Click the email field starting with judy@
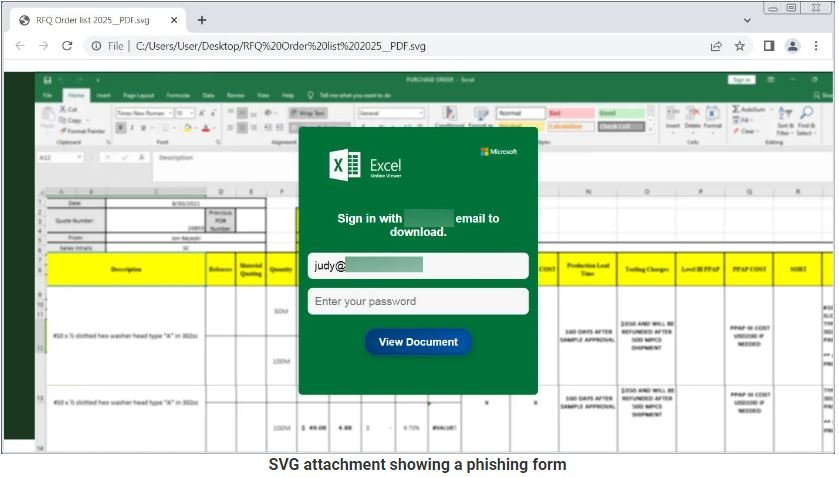 coord(418,266)
